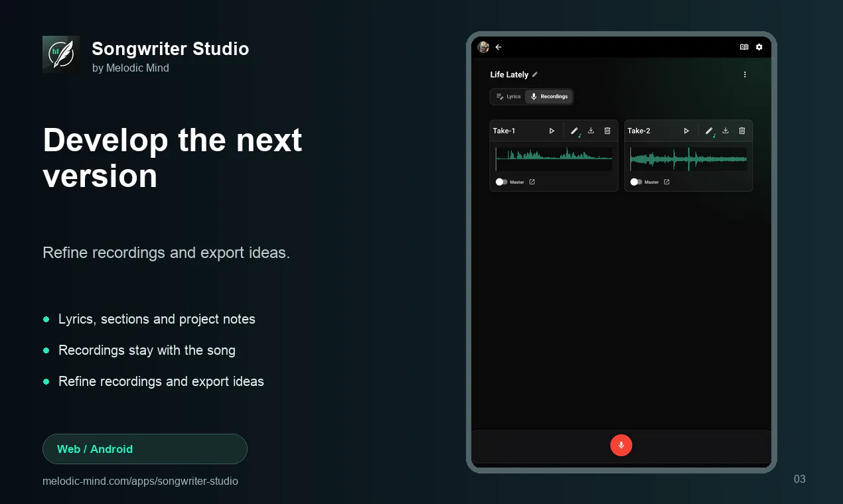Click the Take-1 recording name
The height and width of the screenshot is (504, 843).
click(504, 131)
